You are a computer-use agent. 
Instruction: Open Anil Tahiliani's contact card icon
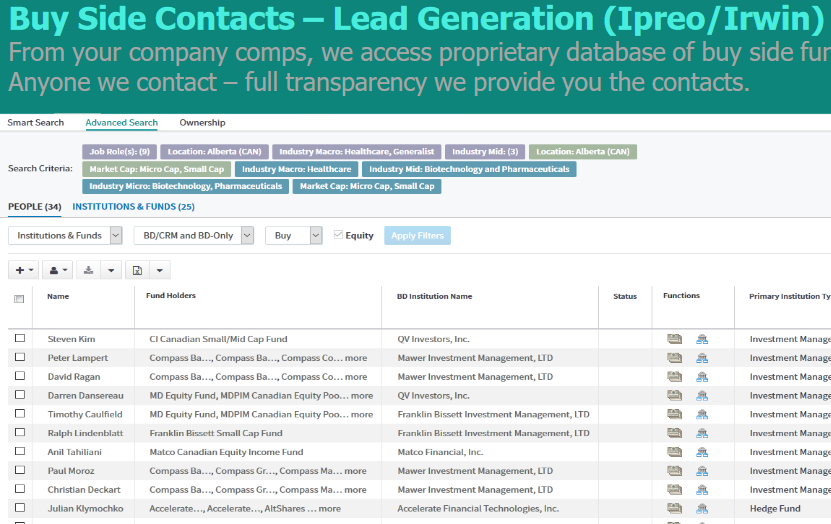click(x=674, y=452)
